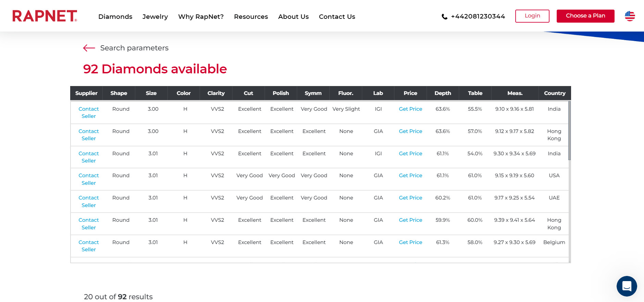Viewport: 644px width, 302px height.
Task: Contact Seller for the 9.39 x 9.41 x 5.64 diamond
Action: click(x=89, y=224)
